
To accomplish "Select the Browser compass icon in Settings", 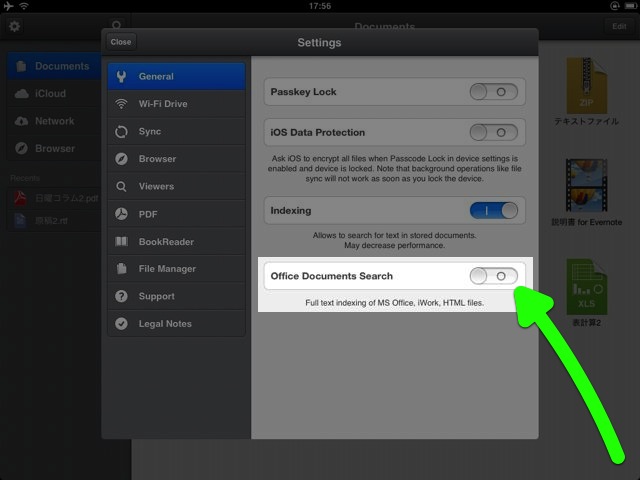I will (x=121, y=159).
